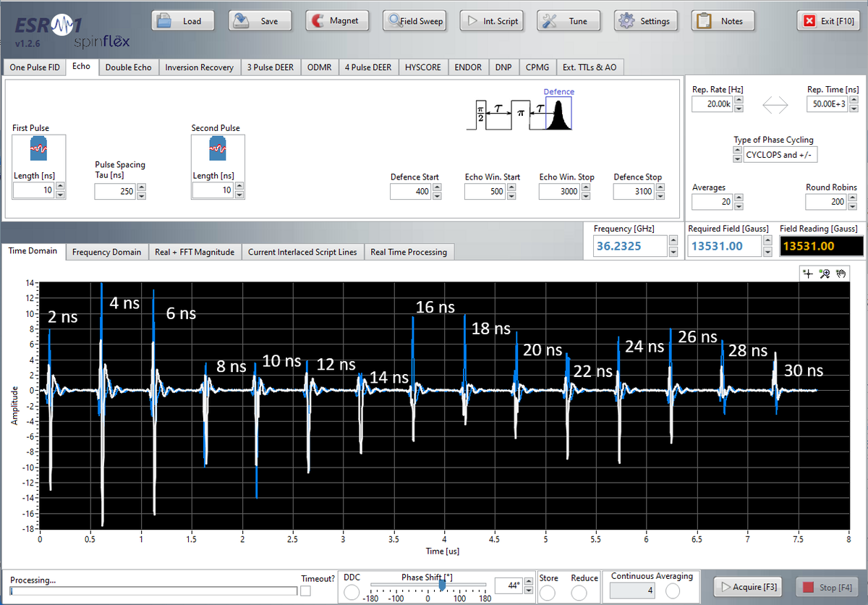
Task: Click the CYCLOPS and +/- phase cycling field
Action: [780, 155]
